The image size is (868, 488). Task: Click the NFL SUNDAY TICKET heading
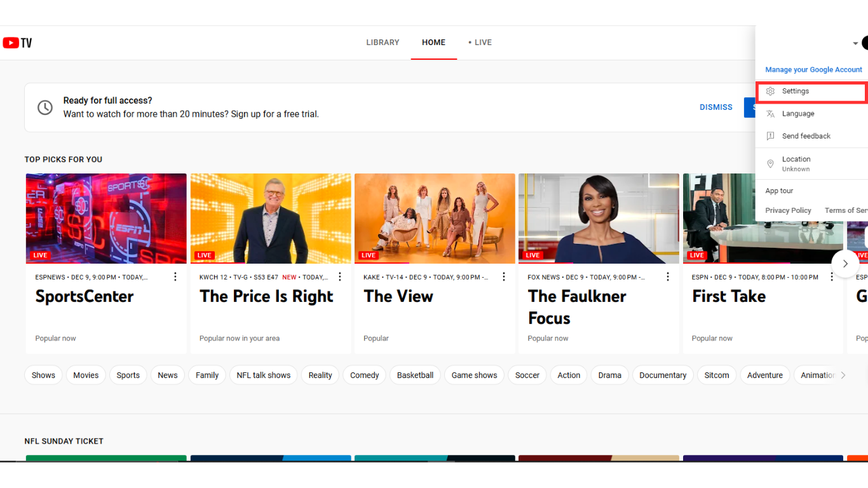pos(64,441)
